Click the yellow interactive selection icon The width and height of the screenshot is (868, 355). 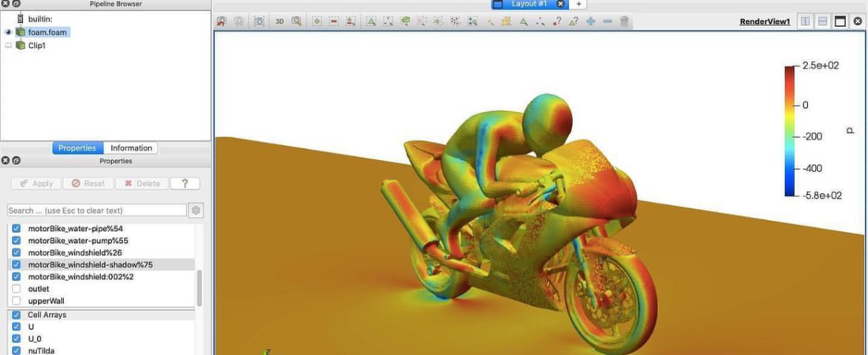[x=506, y=21]
